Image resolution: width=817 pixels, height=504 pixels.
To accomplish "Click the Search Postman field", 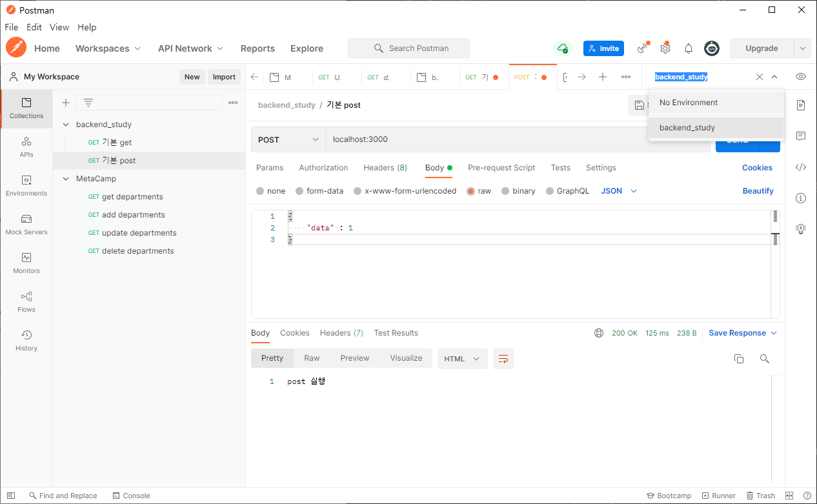I will pos(408,48).
